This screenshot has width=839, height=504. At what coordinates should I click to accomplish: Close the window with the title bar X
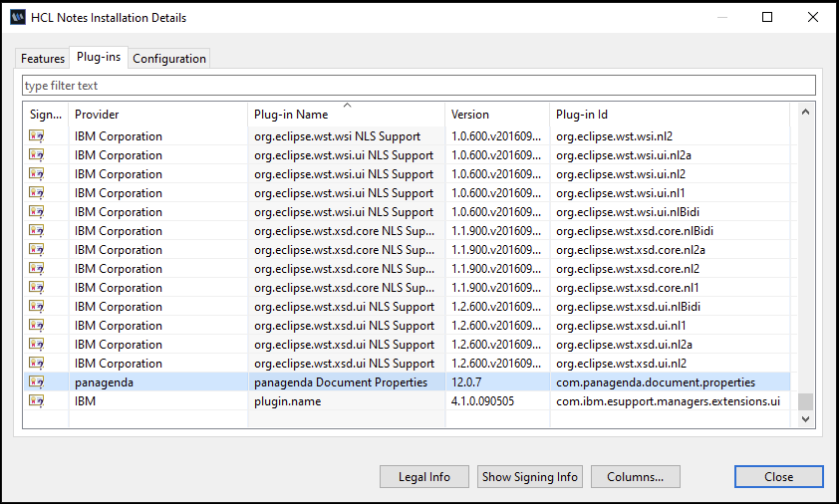point(813,17)
